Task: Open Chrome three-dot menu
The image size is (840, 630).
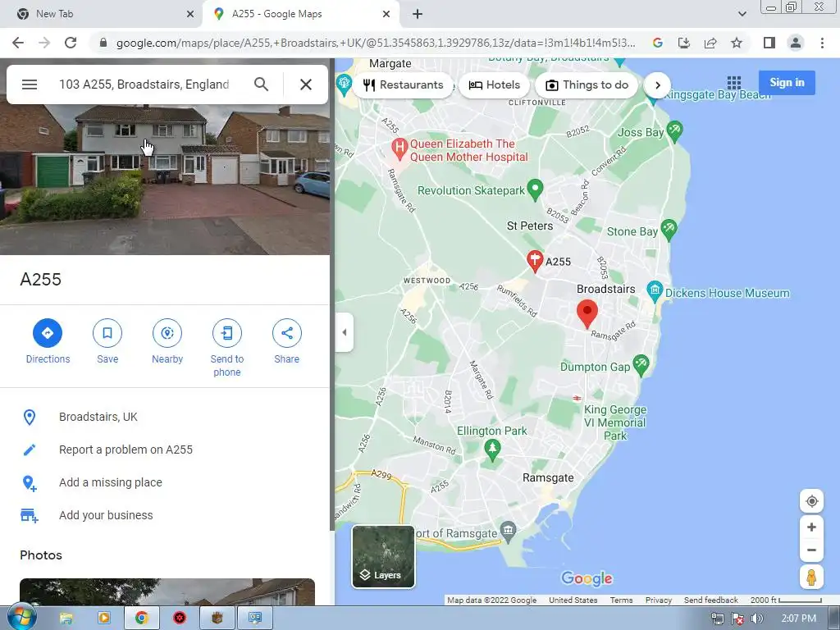Action: click(822, 43)
